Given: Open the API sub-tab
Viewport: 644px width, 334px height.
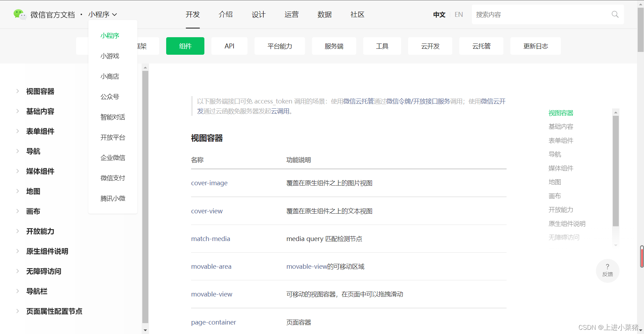Looking at the screenshot, I should 229,46.
